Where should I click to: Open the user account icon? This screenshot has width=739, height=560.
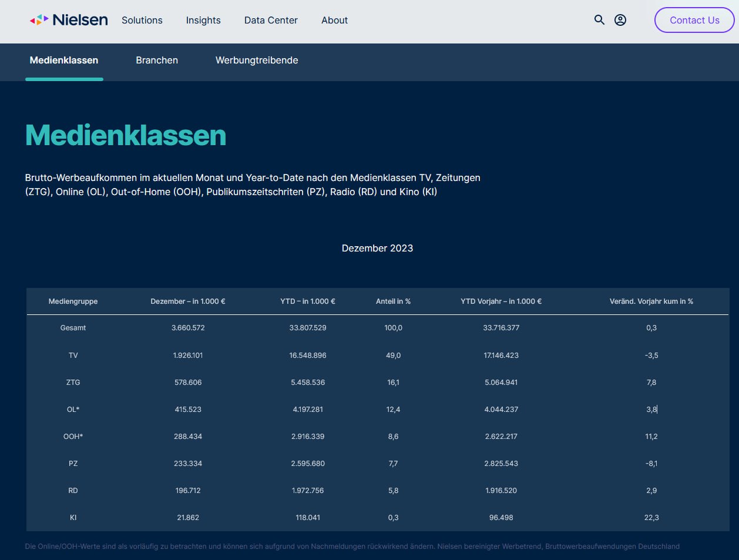coord(620,20)
